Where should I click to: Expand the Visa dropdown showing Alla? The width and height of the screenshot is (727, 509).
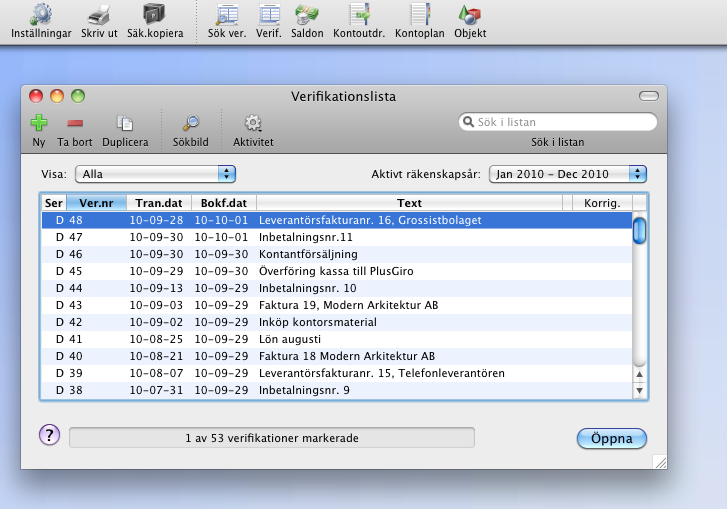point(155,174)
